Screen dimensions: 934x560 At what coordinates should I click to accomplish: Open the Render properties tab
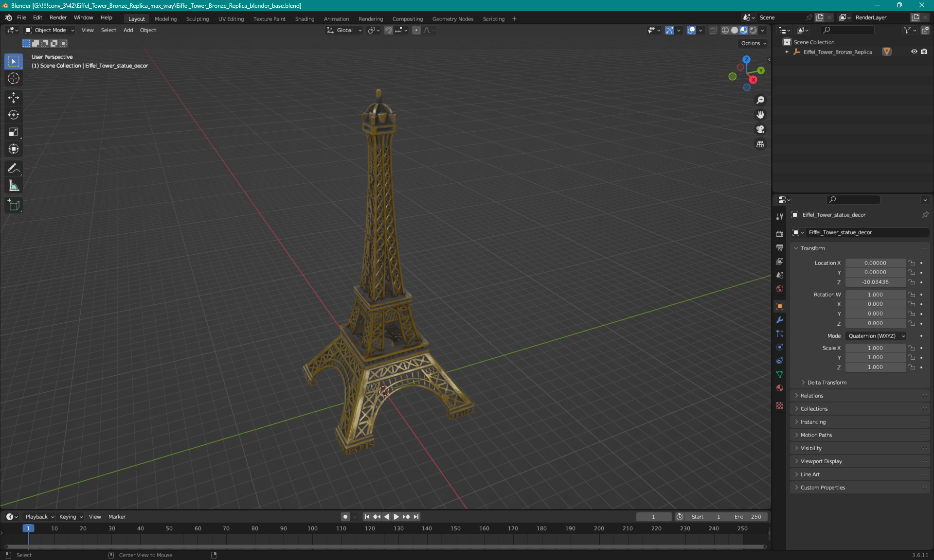[780, 234]
